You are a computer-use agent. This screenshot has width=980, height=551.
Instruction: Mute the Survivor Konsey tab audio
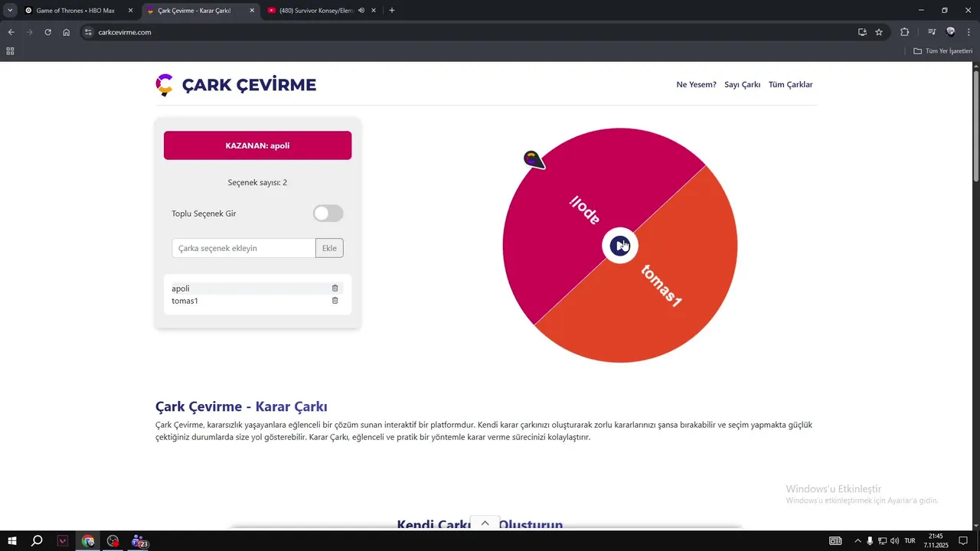(361, 11)
